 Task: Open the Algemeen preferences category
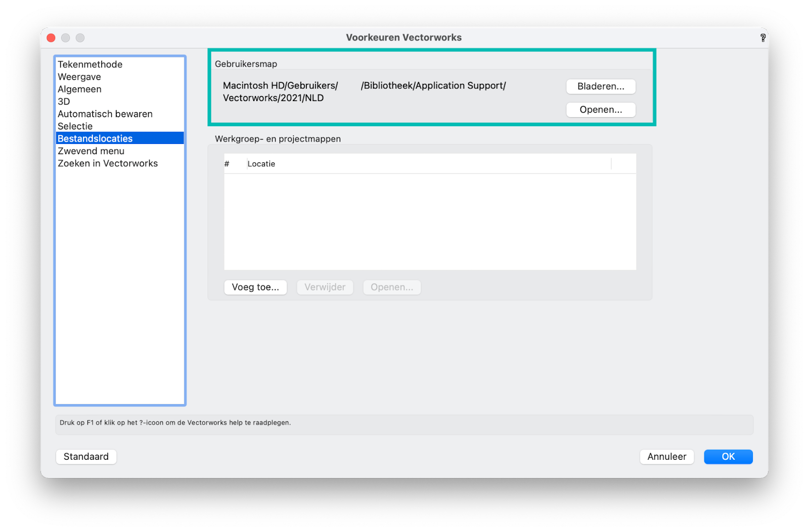click(x=120, y=89)
